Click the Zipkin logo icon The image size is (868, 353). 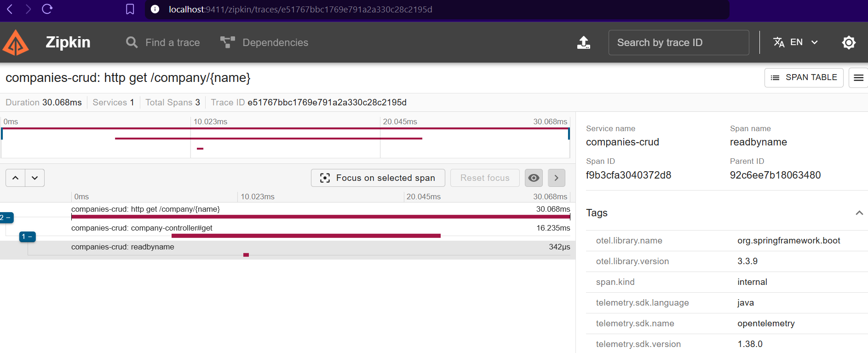coord(16,43)
